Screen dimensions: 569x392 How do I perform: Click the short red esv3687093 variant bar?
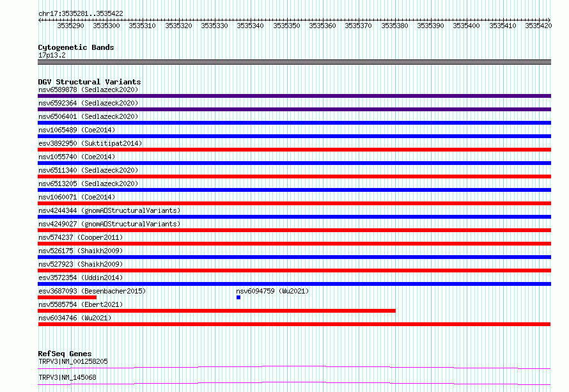tap(67, 297)
